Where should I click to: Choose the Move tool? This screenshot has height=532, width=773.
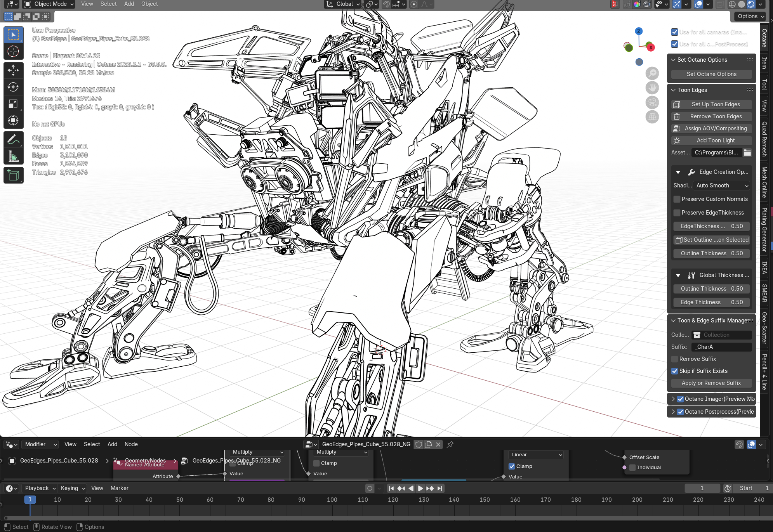pos(13,70)
